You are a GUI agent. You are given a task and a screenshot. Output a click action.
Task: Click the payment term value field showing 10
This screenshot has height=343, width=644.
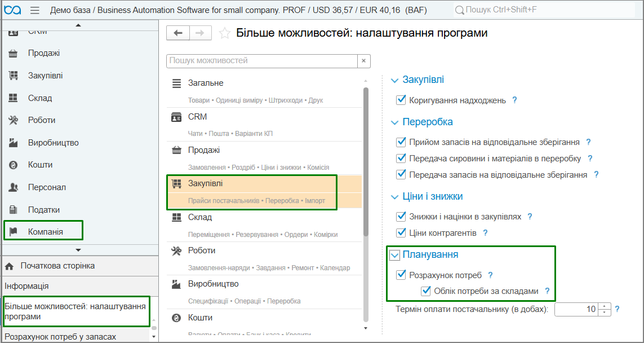tap(576, 309)
